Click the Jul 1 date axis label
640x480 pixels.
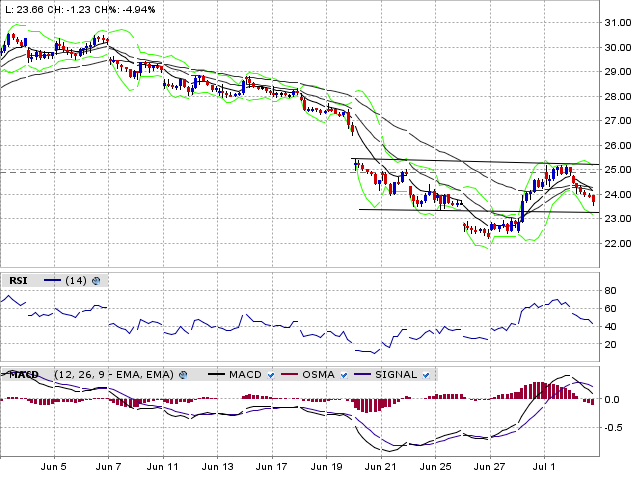(545, 466)
